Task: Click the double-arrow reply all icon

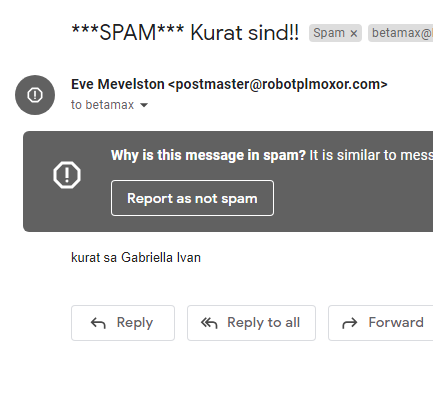Action: [209, 323]
